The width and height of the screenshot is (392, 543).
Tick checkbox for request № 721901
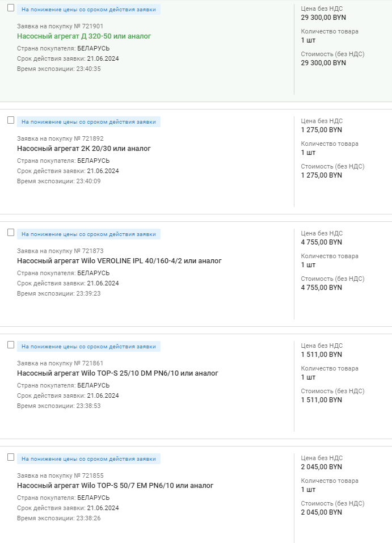tap(11, 8)
